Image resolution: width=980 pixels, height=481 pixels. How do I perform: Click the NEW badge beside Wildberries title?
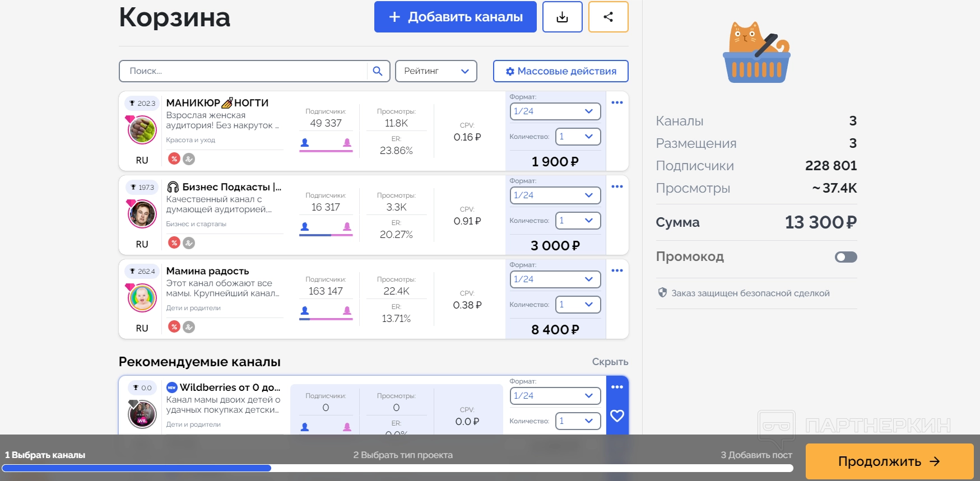pos(172,387)
